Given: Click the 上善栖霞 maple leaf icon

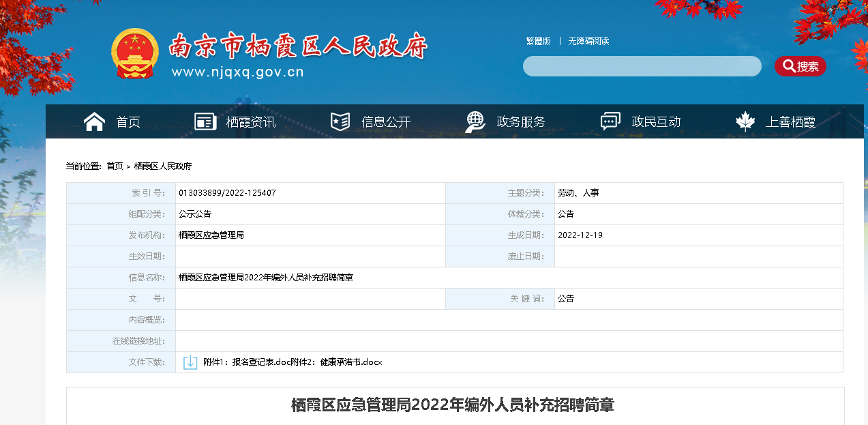Looking at the screenshot, I should pyautogui.click(x=745, y=121).
